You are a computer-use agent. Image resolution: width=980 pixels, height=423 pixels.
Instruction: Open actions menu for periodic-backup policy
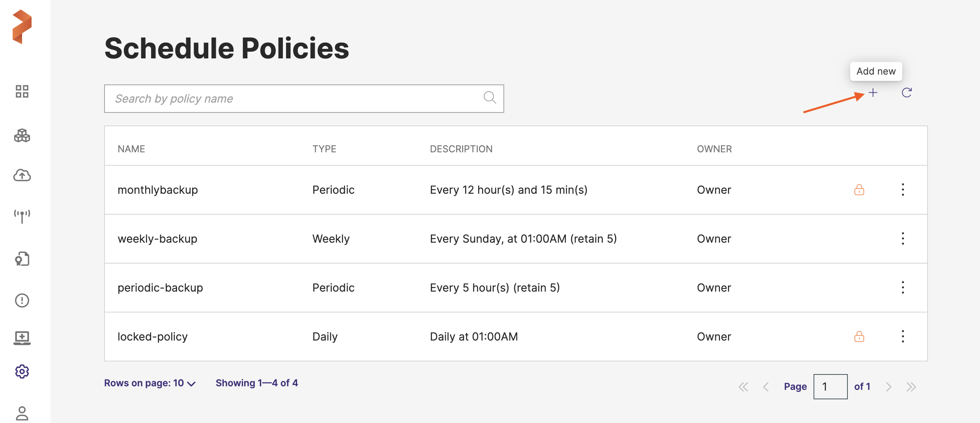903,288
